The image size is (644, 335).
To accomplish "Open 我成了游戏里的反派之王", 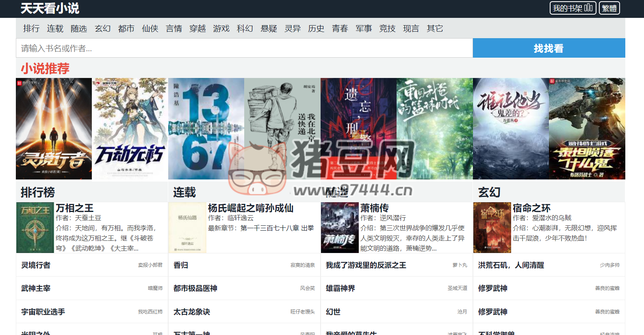I will point(366,265).
